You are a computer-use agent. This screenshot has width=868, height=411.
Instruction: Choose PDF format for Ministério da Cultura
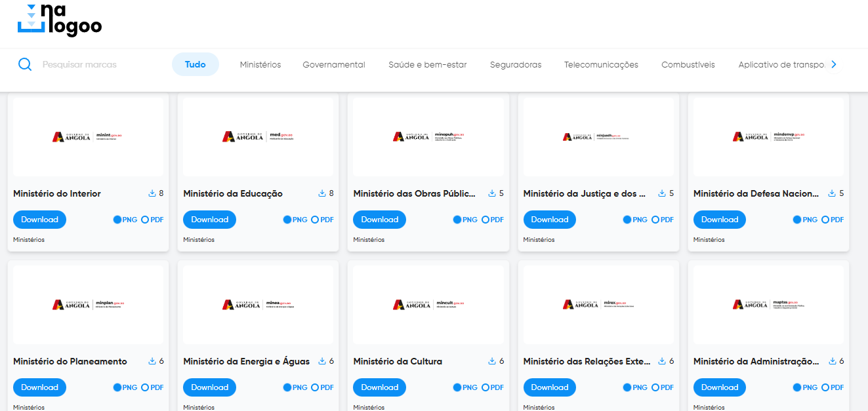pos(486,387)
